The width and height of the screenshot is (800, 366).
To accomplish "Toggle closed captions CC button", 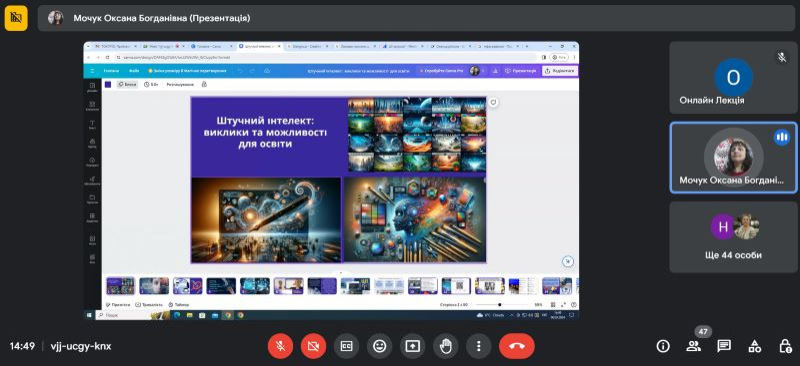I will [346, 346].
